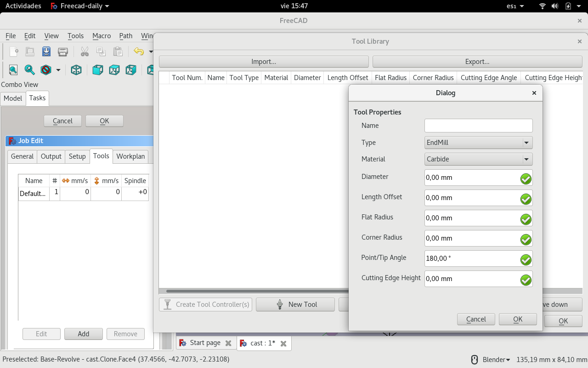Click the Flat Radius input field
This screenshot has width=588, height=368.
pos(479,218)
